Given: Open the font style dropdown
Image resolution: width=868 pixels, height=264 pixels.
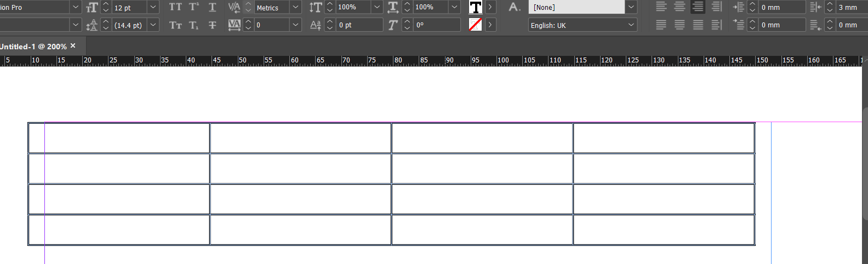Looking at the screenshot, I should tap(76, 25).
